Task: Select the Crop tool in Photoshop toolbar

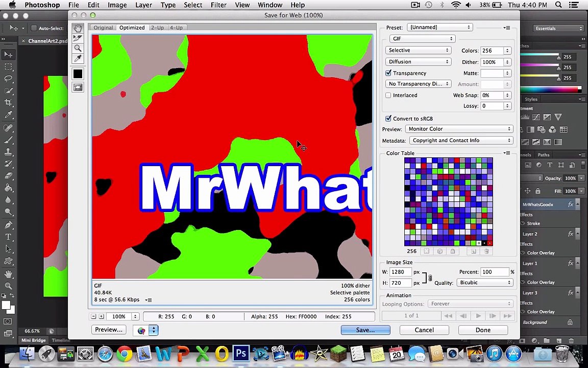Action: [8, 103]
